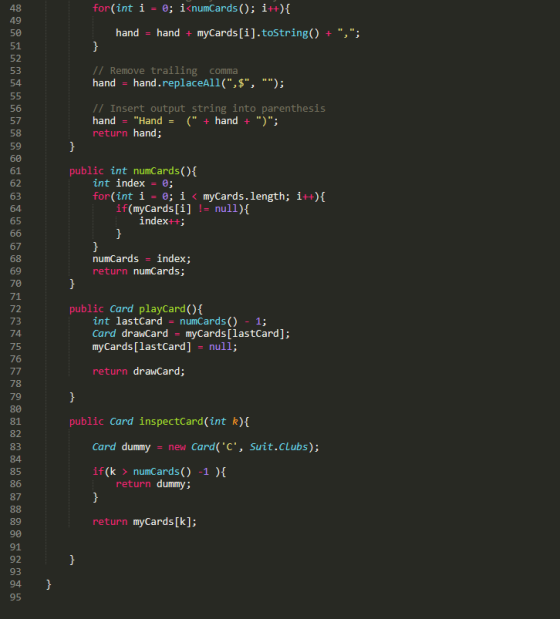The image size is (560, 619).
Task: Place cursor on replaceAll method call
Action: pos(191,83)
